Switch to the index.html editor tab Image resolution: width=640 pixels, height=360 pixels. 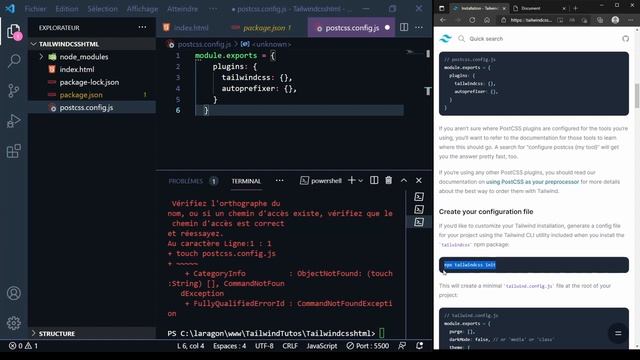point(186,28)
